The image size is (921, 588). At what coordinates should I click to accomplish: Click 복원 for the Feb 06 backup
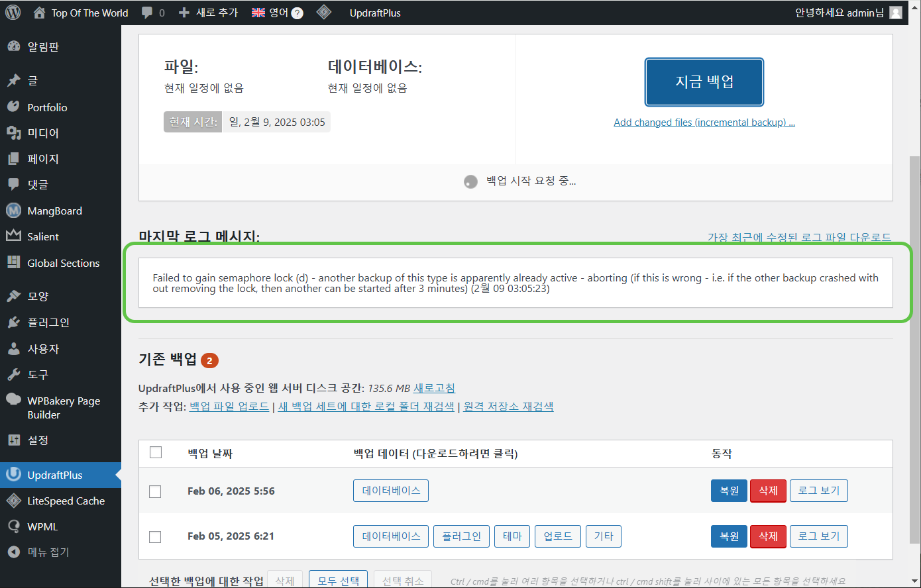729,491
